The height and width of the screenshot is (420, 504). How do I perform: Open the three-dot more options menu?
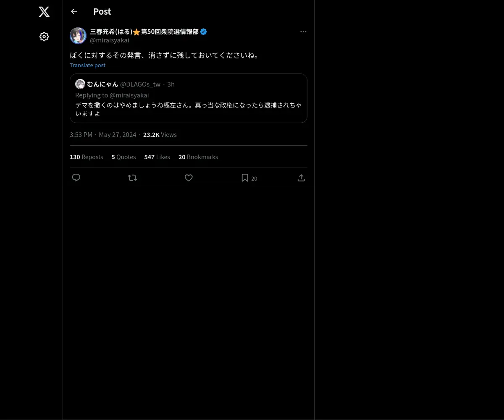pyautogui.click(x=303, y=31)
